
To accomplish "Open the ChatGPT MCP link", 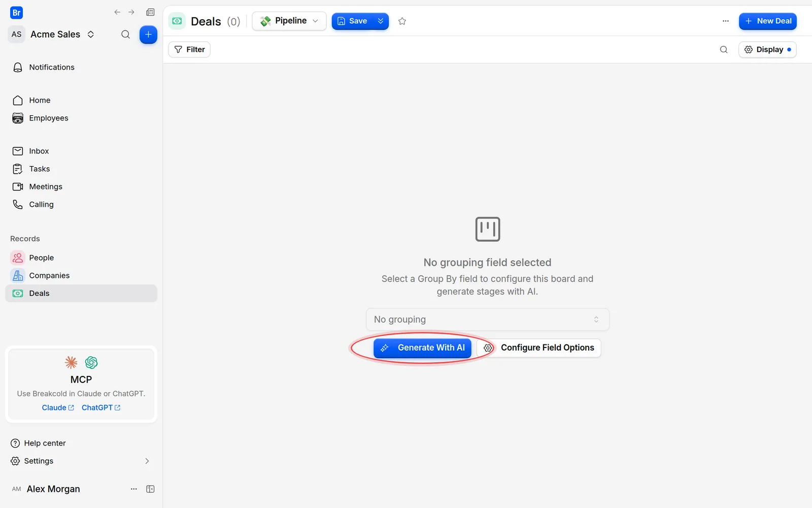I will coord(101,407).
